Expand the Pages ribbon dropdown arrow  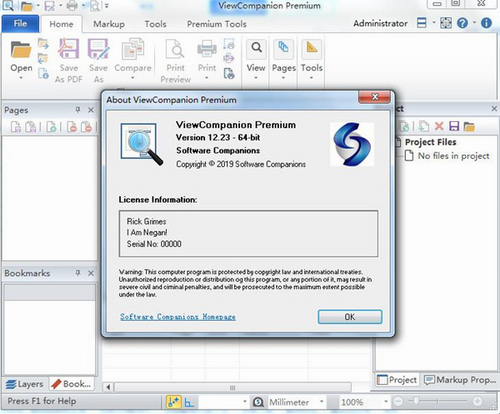coord(284,78)
